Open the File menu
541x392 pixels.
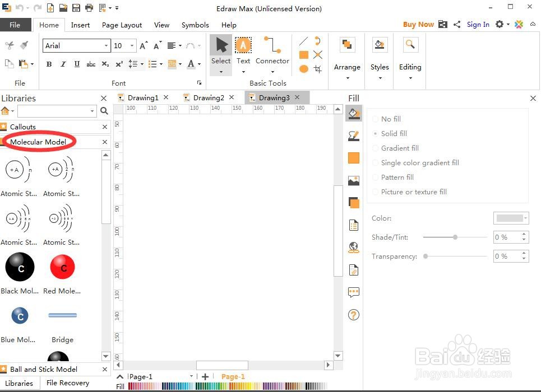(15, 25)
